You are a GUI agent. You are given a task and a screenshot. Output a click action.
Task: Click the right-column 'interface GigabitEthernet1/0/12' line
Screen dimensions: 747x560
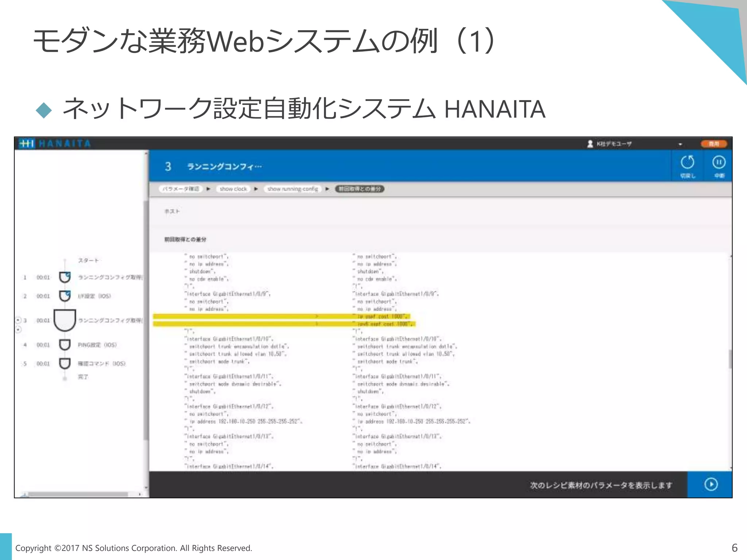[398, 406]
